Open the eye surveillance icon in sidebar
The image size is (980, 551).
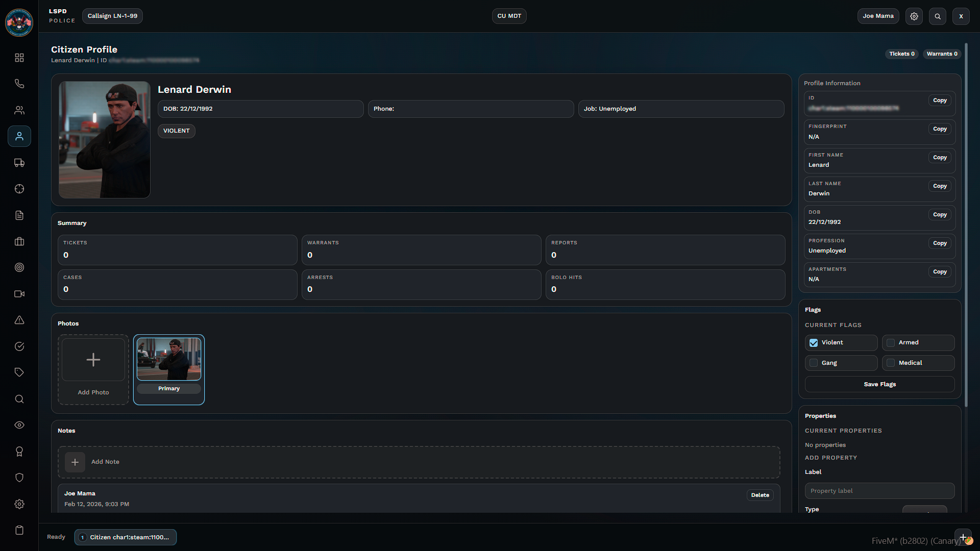click(x=19, y=425)
